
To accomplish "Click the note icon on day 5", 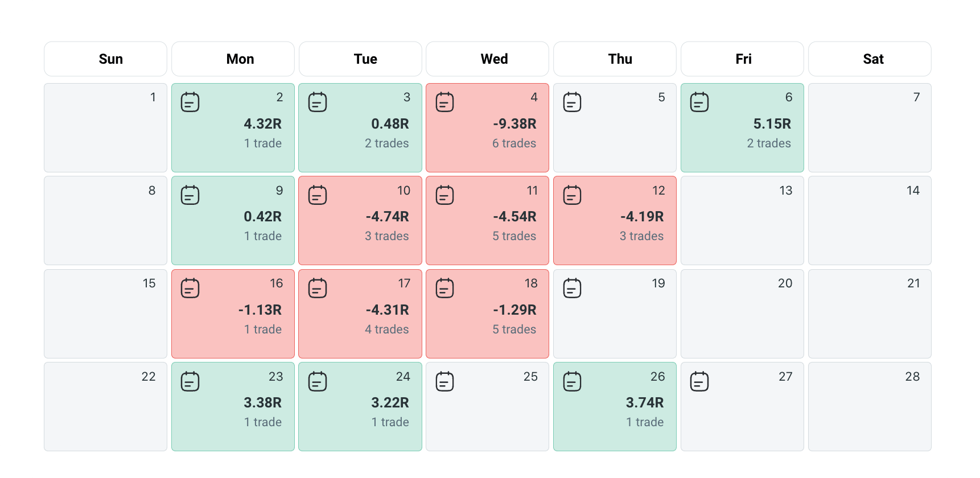I will tap(572, 102).
